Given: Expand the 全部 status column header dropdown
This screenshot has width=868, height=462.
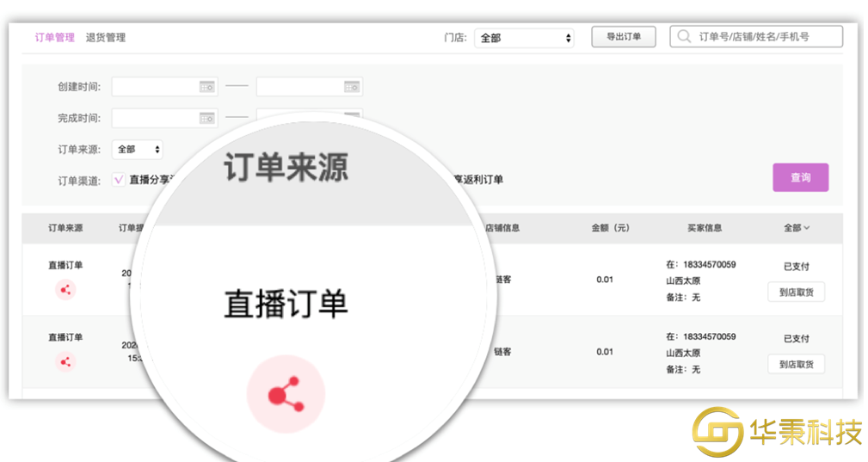Looking at the screenshot, I should (797, 228).
